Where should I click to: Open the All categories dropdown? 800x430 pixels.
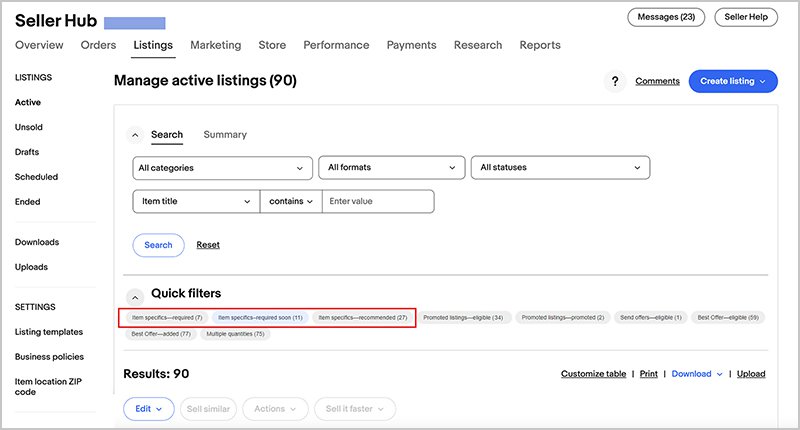click(222, 168)
